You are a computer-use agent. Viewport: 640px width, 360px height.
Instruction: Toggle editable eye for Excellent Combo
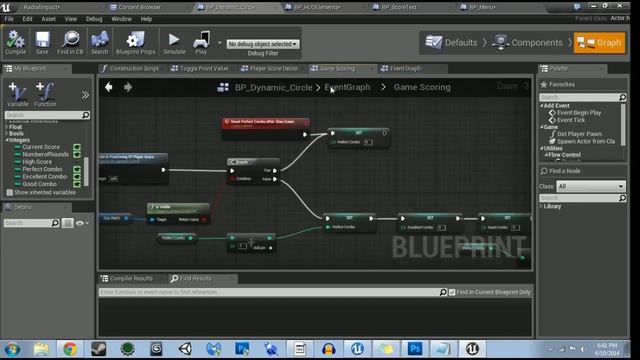(x=77, y=176)
